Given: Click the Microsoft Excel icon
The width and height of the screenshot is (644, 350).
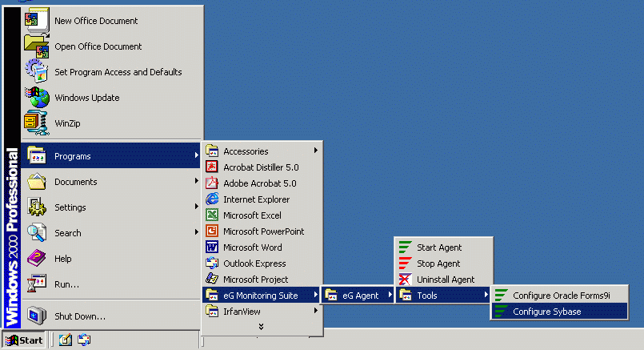Looking at the screenshot, I should 212,215.
